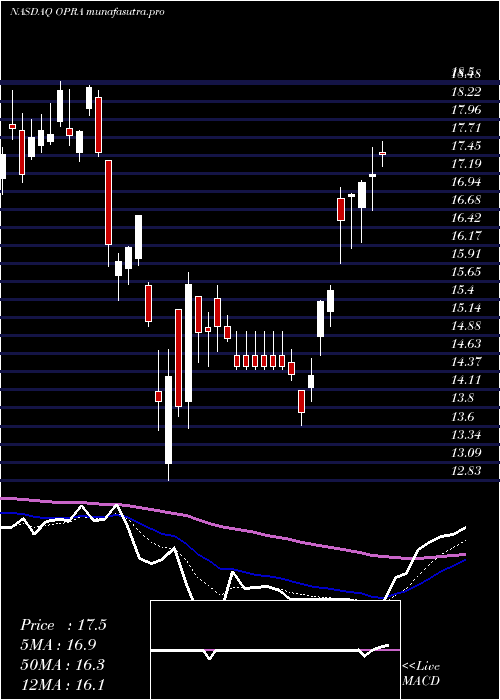This screenshot has width=500, height=700.
Task: Click the 16.68 price axis label
Action: pyautogui.click(x=467, y=200)
